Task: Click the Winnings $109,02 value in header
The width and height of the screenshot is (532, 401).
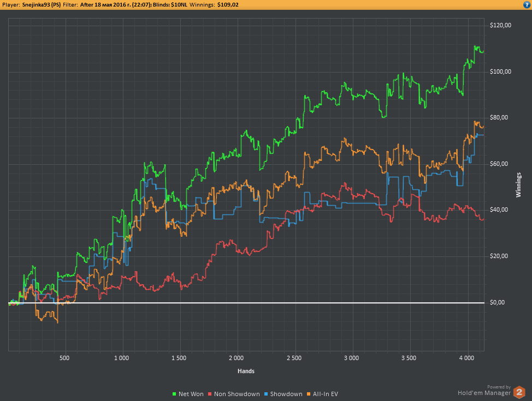Action: coord(228,5)
